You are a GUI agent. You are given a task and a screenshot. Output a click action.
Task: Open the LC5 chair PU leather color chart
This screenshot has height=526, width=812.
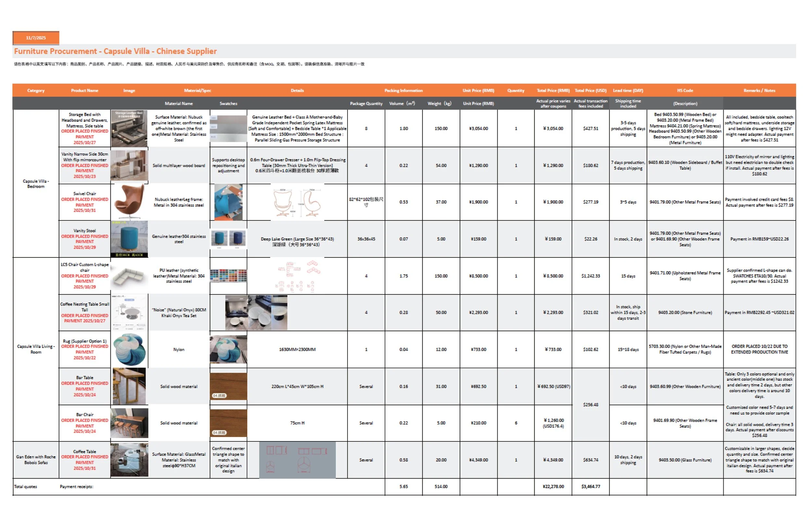[228, 276]
